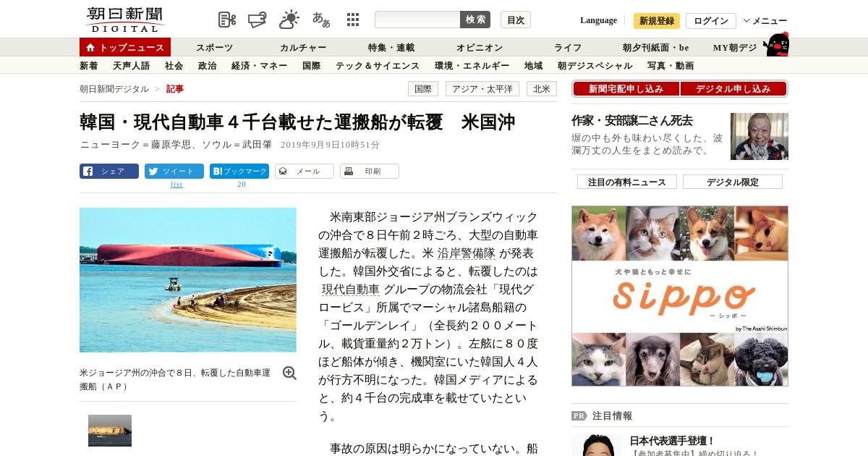Print the article with 印刷 button
This screenshot has height=456, width=868.
[370, 172]
